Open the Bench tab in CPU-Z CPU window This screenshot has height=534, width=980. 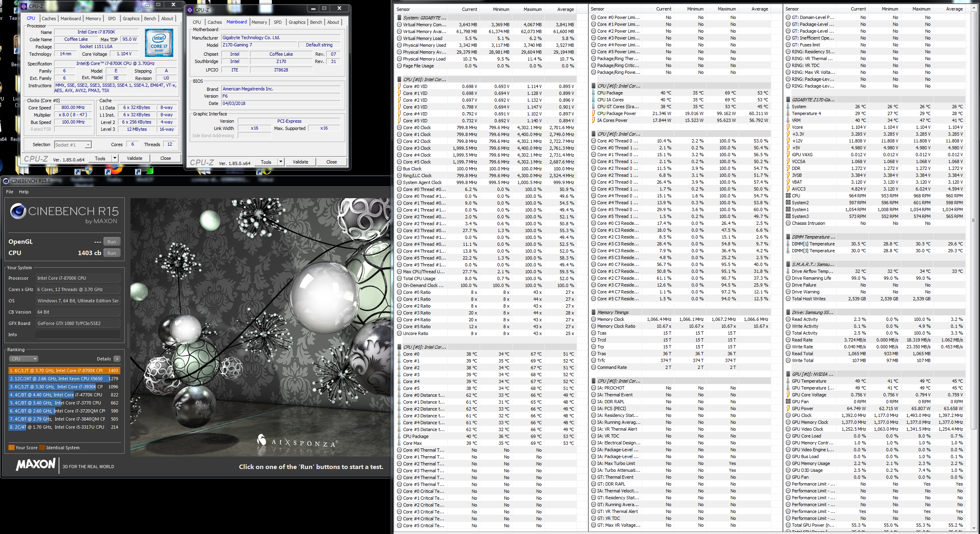point(150,19)
